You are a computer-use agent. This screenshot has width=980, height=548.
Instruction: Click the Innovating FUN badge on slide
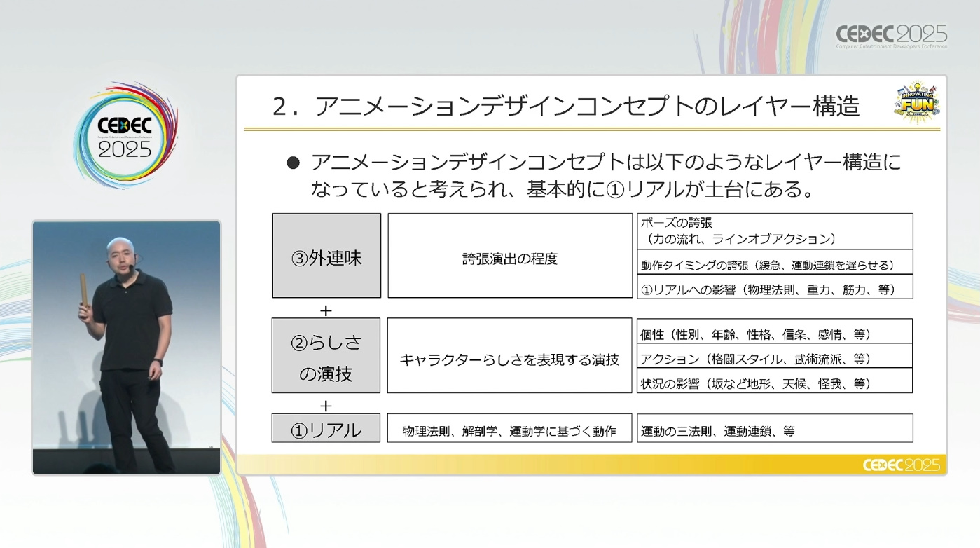pyautogui.click(x=916, y=104)
